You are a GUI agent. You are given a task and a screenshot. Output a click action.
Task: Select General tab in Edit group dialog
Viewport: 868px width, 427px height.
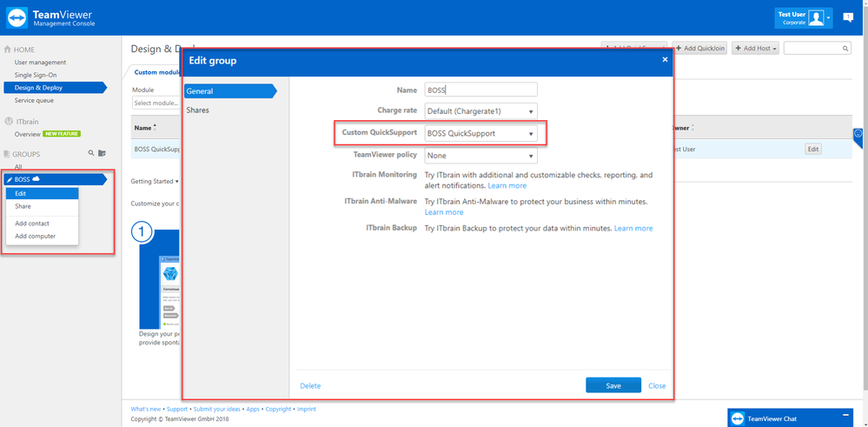(230, 90)
